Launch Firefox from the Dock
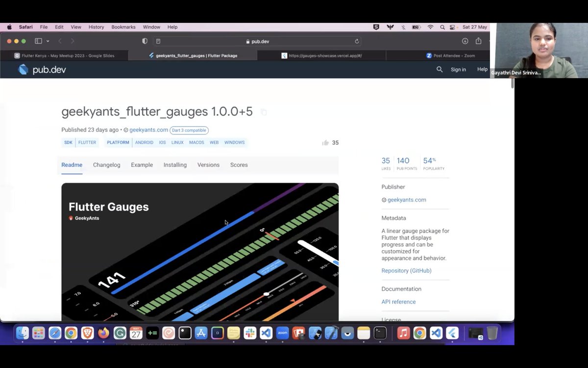The width and height of the screenshot is (588, 368). 103,333
